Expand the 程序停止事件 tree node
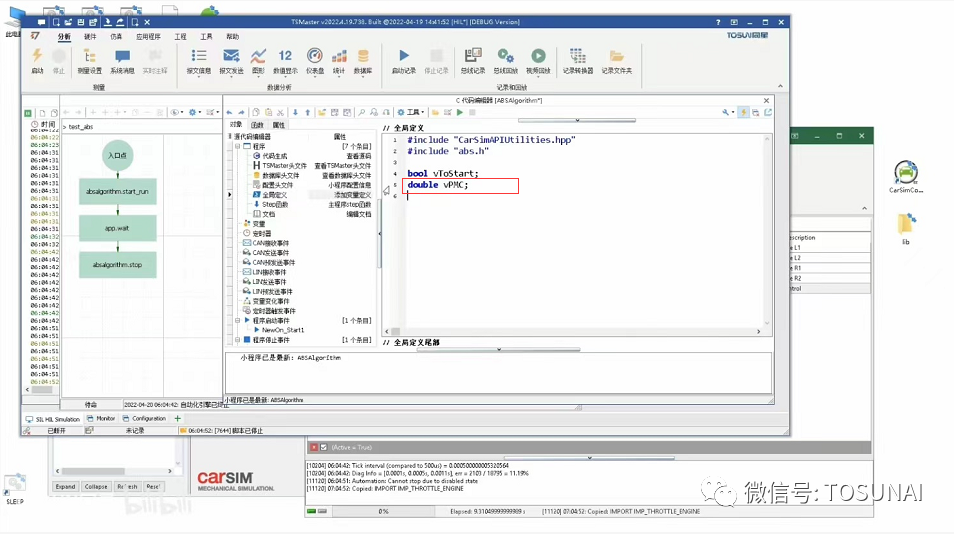Viewport: 954px width, 534px height. pos(237,340)
